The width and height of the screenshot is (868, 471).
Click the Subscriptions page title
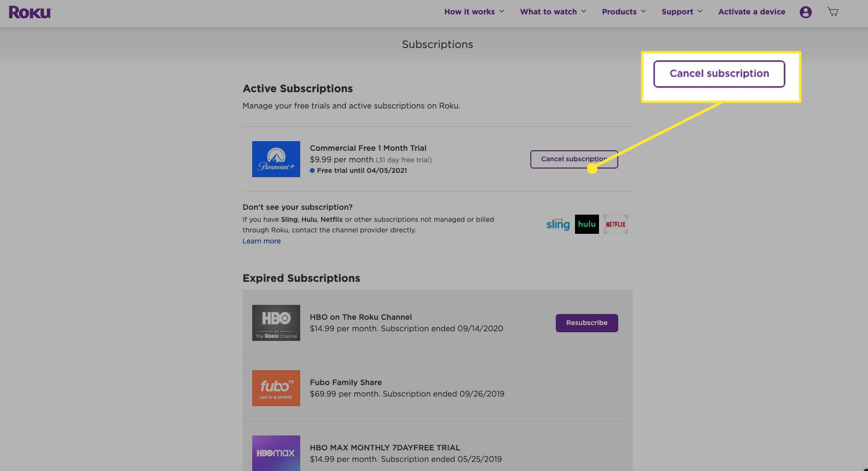pos(437,44)
